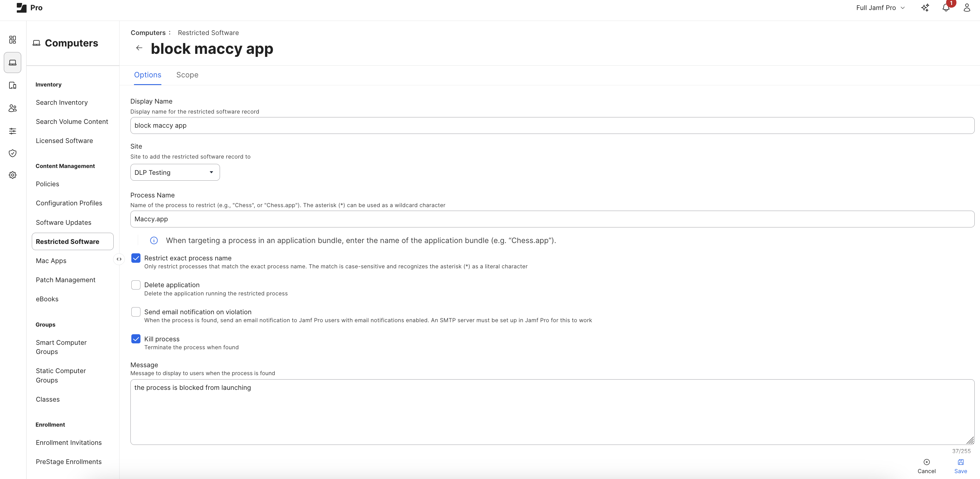Select the Users people icon
980x479 pixels.
[x=13, y=108]
